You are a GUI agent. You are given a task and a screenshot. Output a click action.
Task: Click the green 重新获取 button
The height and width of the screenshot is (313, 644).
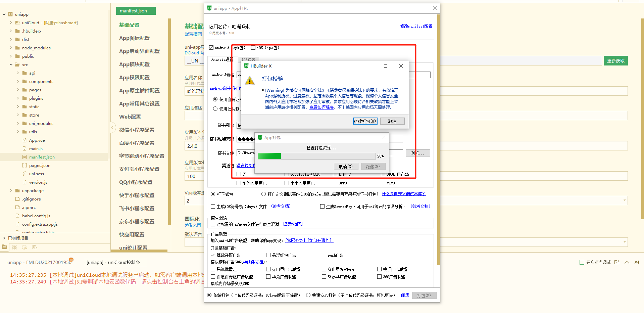(616, 61)
